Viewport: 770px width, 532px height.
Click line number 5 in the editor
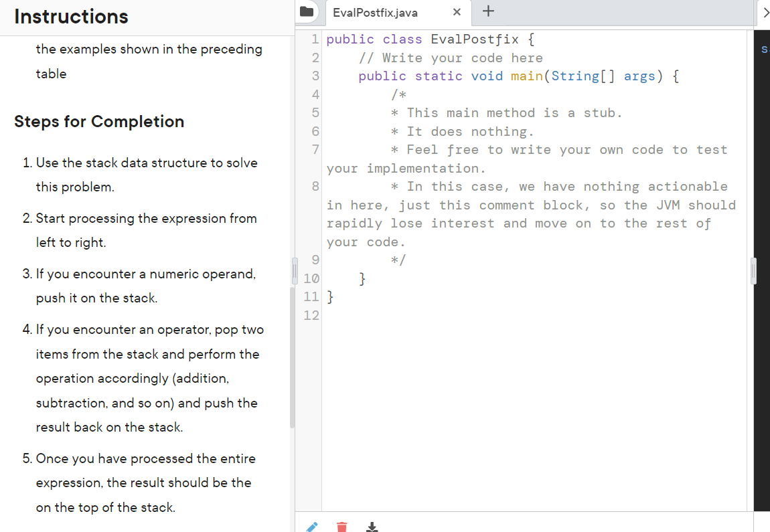(x=315, y=112)
